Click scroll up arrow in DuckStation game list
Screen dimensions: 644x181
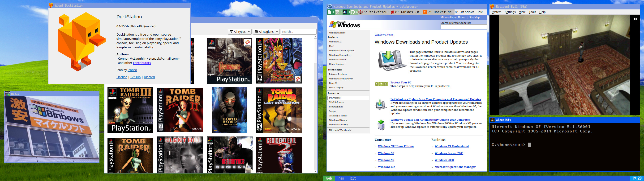[x=315, y=37]
